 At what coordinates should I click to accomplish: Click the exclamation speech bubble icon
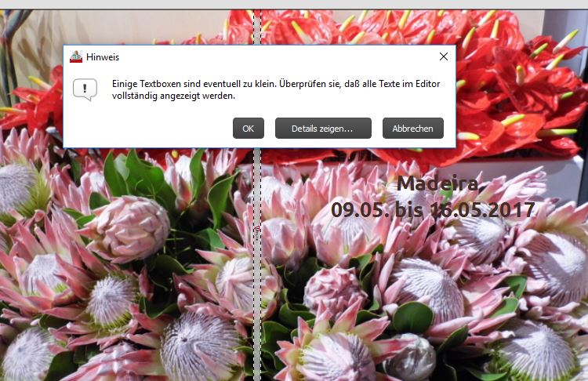pos(85,89)
